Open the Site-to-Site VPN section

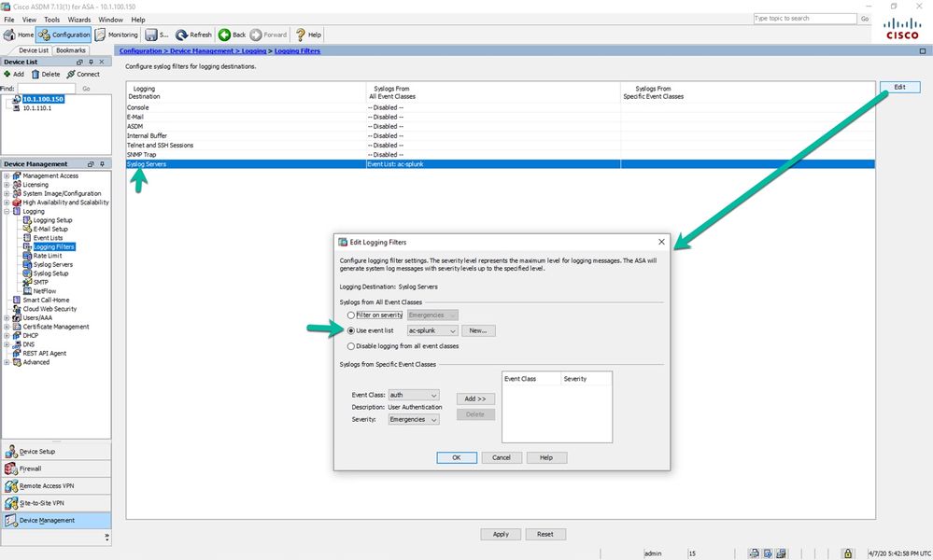(56, 503)
